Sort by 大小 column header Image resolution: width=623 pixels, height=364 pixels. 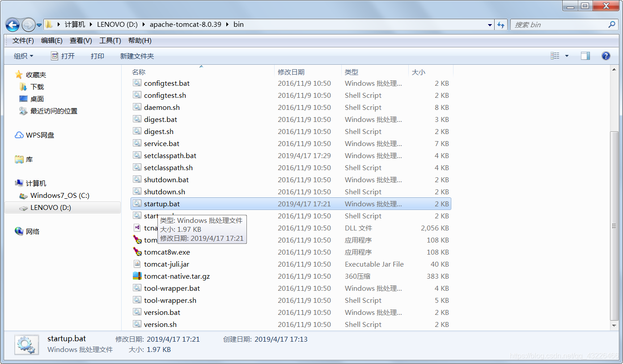coord(419,72)
